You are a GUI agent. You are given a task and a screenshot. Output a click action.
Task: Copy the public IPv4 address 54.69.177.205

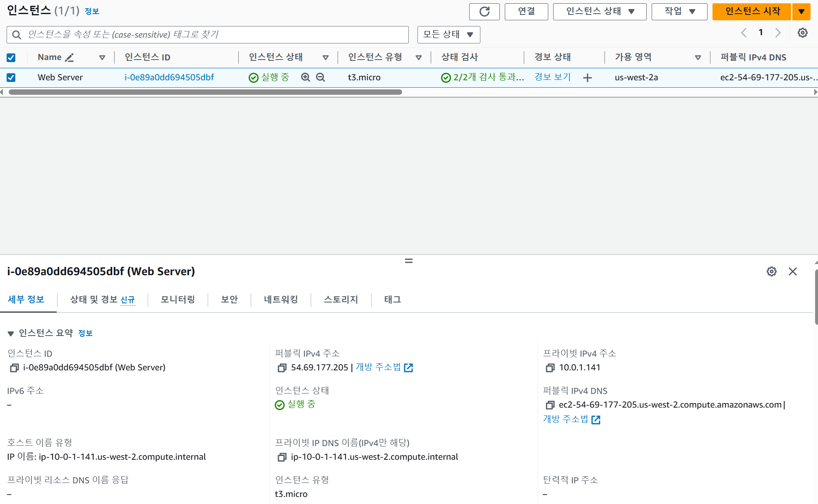click(282, 368)
